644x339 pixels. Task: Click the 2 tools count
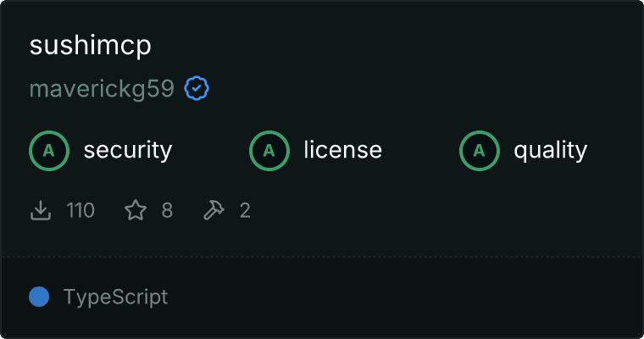[245, 210]
